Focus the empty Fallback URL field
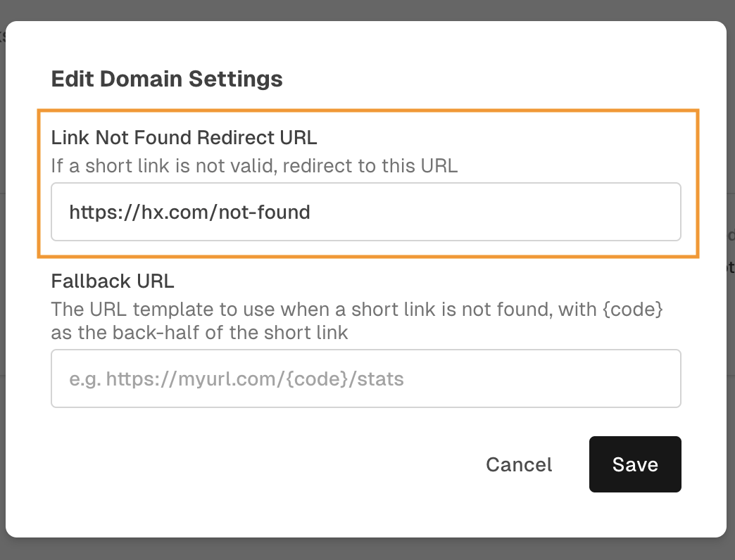The width and height of the screenshot is (735, 560). click(x=365, y=378)
